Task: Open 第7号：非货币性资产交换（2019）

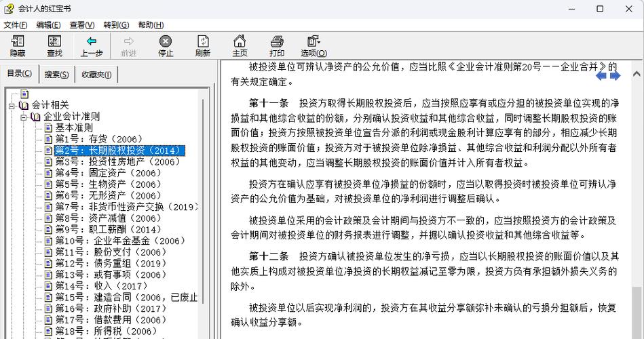Action: [126, 207]
